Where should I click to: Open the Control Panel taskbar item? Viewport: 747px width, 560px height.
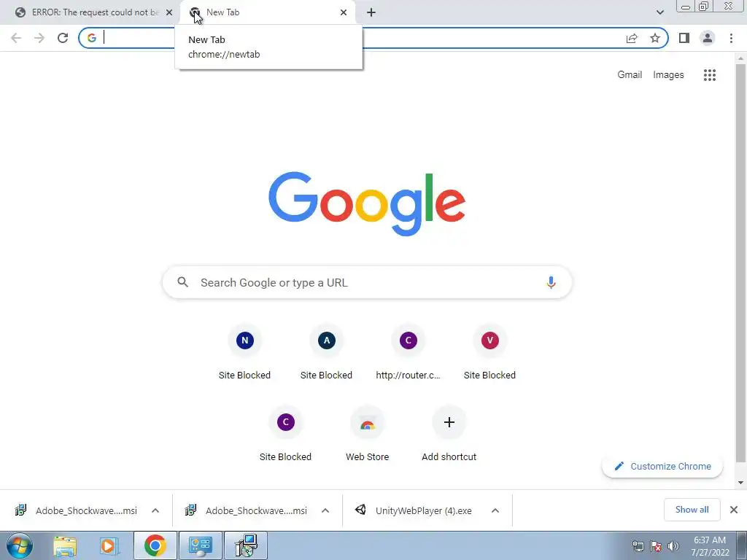[200, 545]
